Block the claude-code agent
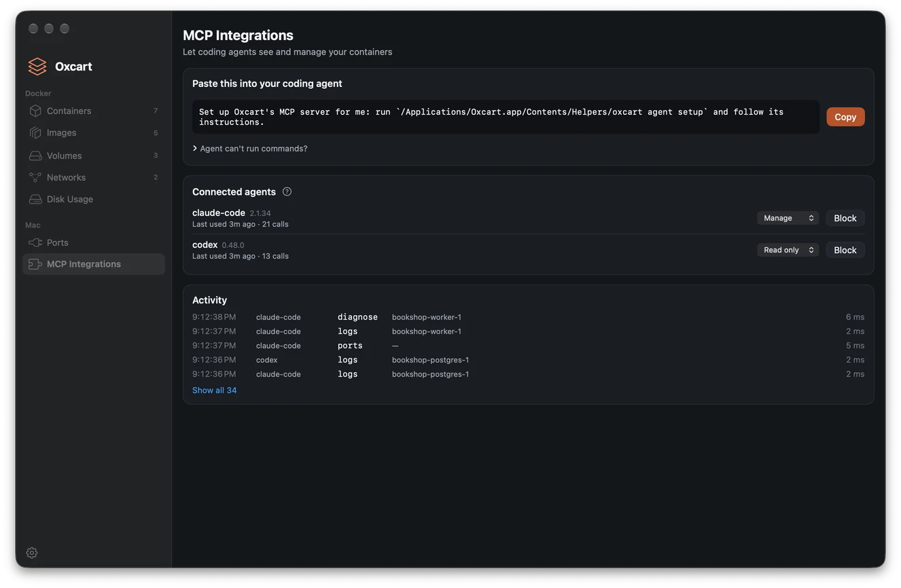This screenshot has width=901, height=588. tap(845, 218)
